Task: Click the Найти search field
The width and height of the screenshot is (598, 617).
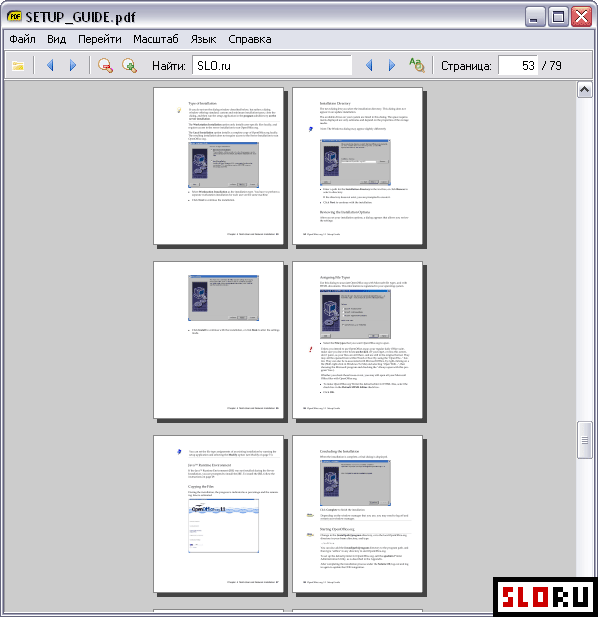Action: (272, 65)
